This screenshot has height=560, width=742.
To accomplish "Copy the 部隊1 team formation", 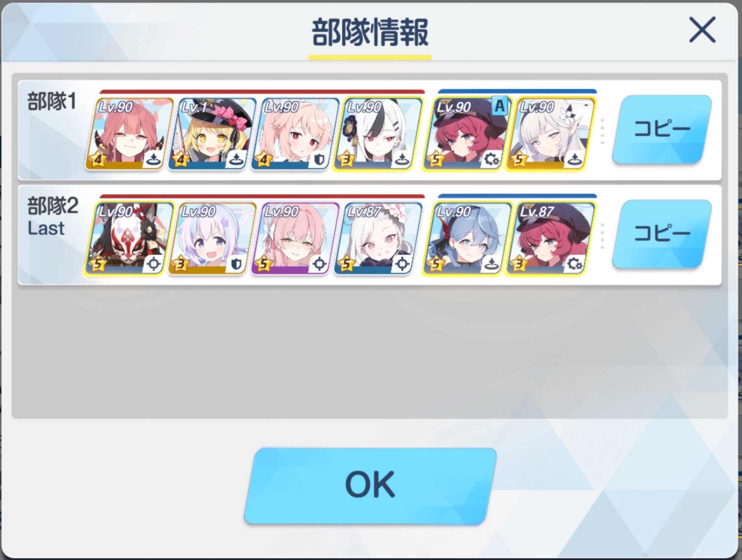I will [662, 129].
